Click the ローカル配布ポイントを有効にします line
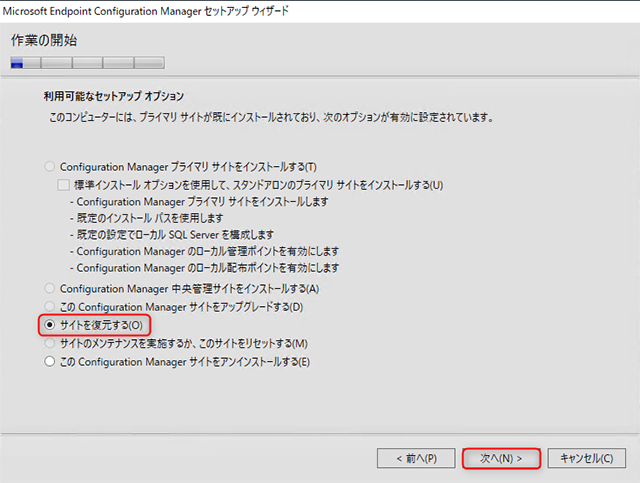The height and width of the screenshot is (483, 640). click(x=205, y=268)
